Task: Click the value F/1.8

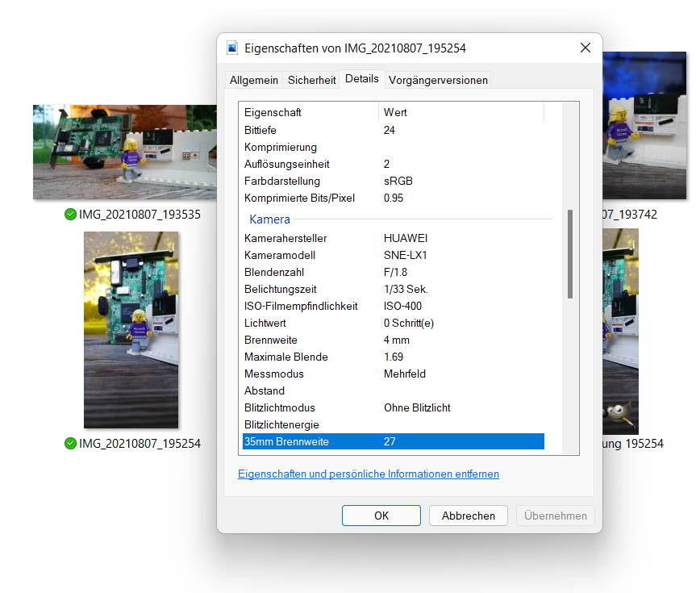Action: point(395,272)
